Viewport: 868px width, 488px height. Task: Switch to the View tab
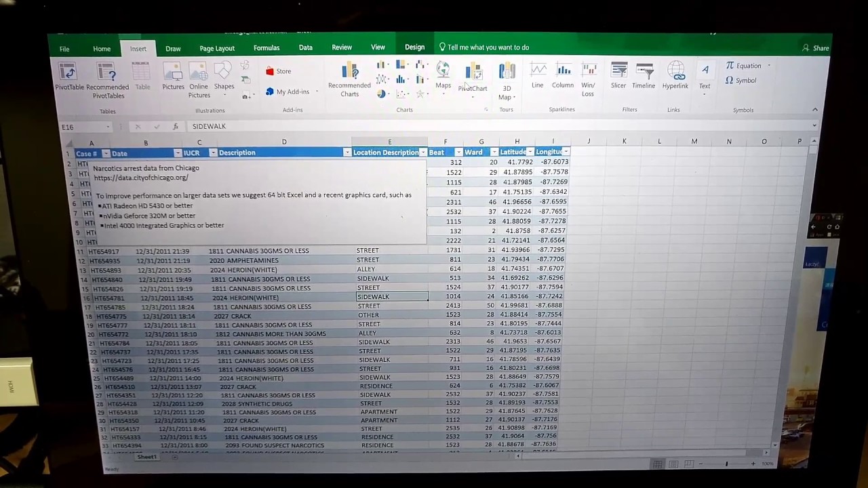[x=378, y=47]
